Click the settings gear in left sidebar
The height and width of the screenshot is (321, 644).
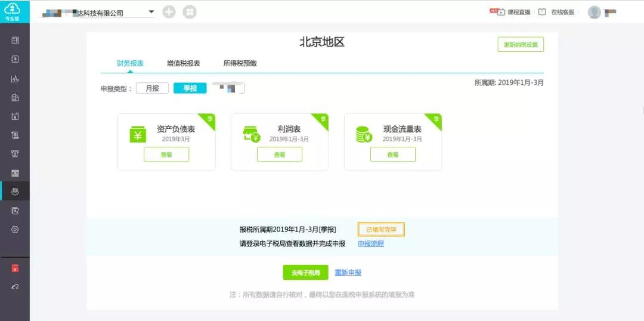click(x=16, y=229)
